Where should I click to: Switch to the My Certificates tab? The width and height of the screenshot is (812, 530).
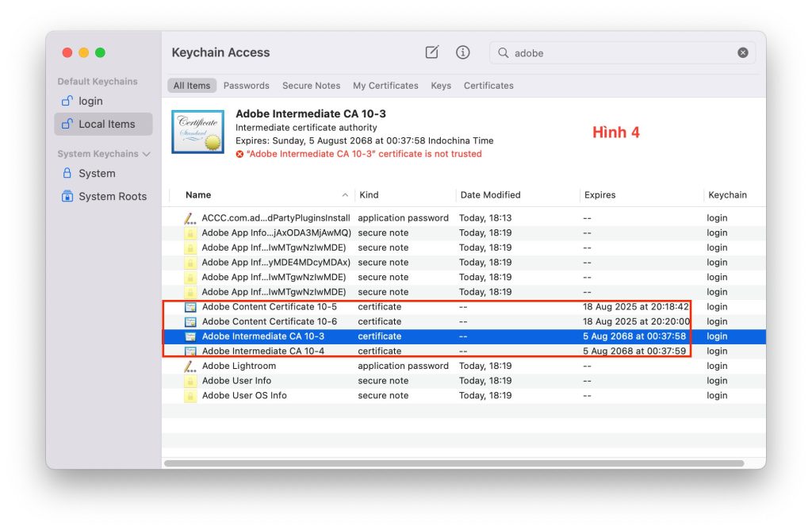[x=385, y=86]
